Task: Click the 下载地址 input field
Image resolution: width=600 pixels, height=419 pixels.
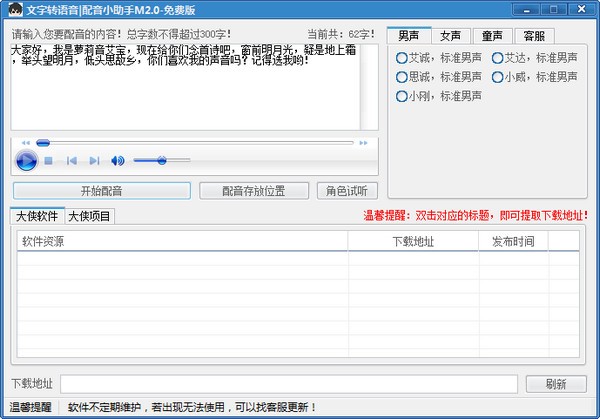Action: tap(288, 384)
